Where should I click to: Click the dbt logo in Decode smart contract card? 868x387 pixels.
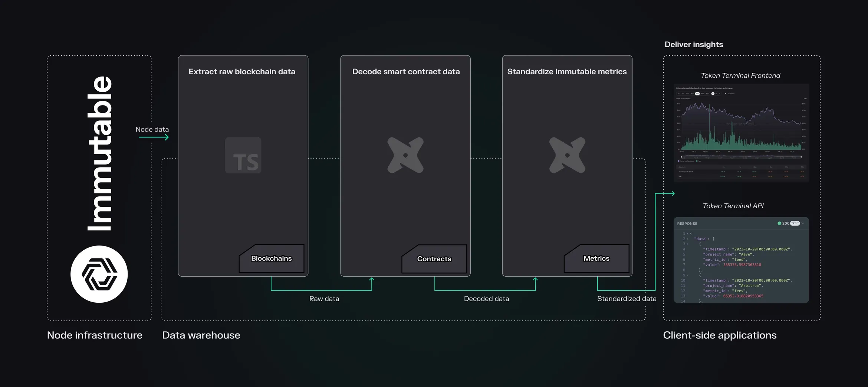click(405, 155)
